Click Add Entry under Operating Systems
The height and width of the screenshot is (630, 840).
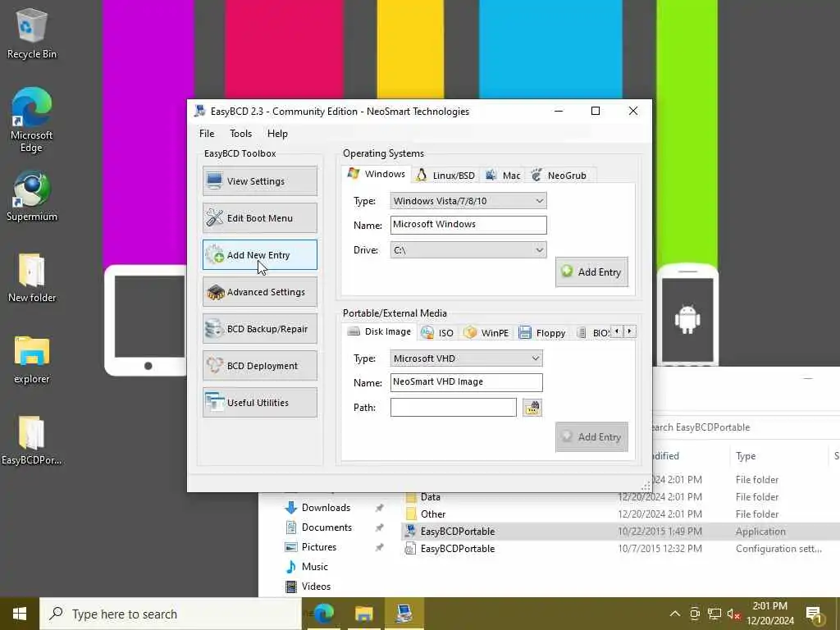tap(591, 272)
